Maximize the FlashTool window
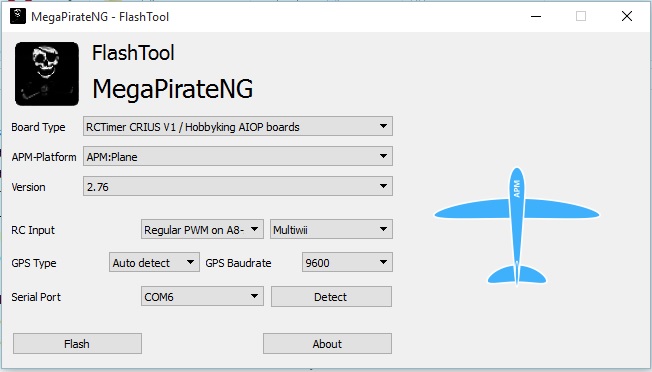The height and width of the screenshot is (372, 652). (581, 16)
